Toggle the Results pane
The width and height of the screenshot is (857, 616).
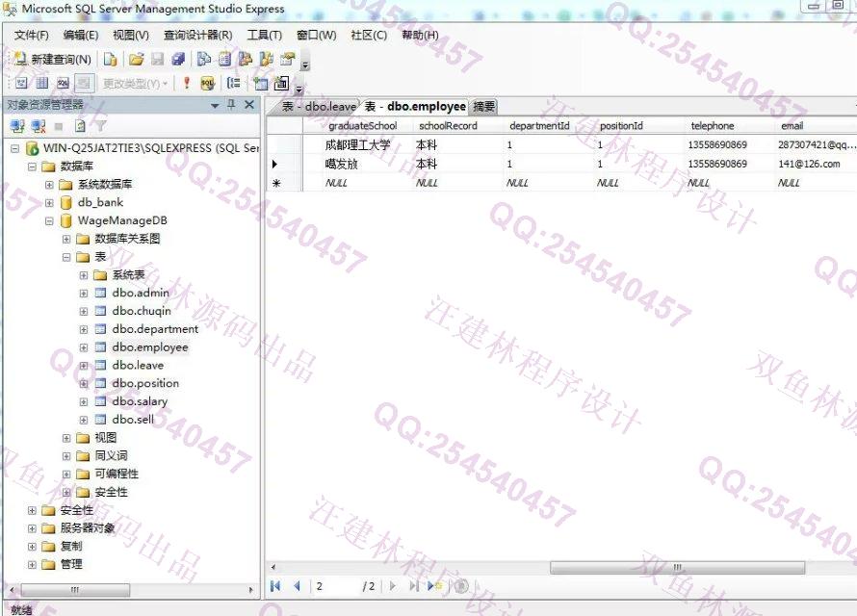point(84,83)
